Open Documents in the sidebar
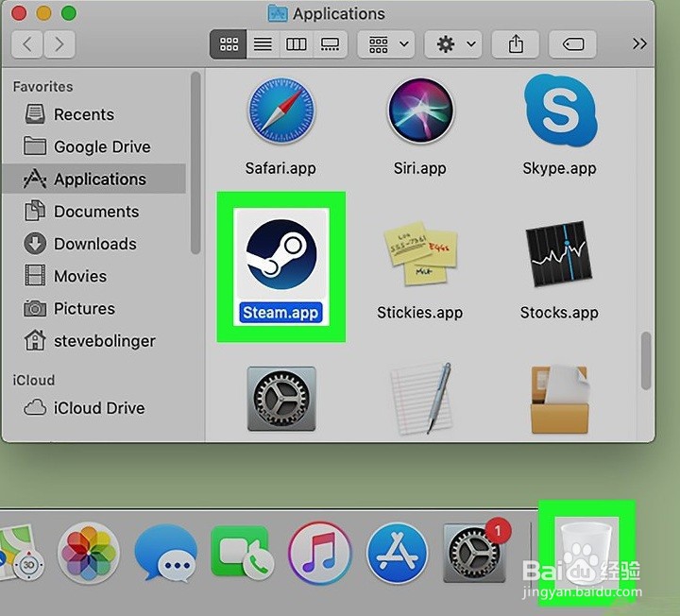Screen dimensions: 680x616 [x=94, y=212]
